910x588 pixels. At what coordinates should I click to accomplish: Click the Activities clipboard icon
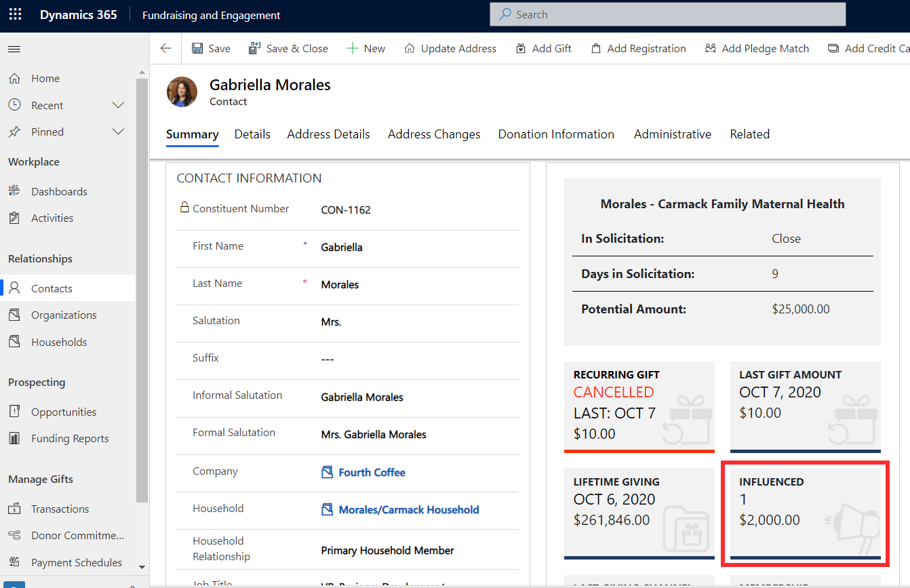pos(14,218)
